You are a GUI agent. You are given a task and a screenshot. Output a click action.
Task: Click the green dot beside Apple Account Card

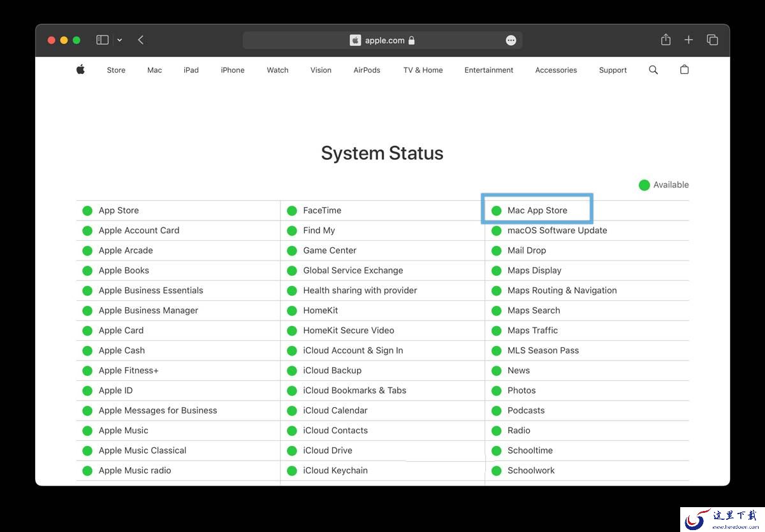(87, 231)
